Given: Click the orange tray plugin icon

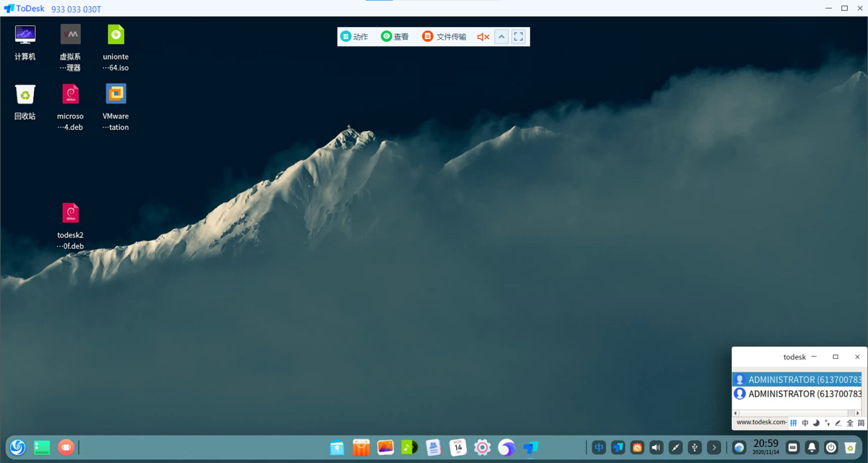Looking at the screenshot, I should pyautogui.click(x=637, y=448).
